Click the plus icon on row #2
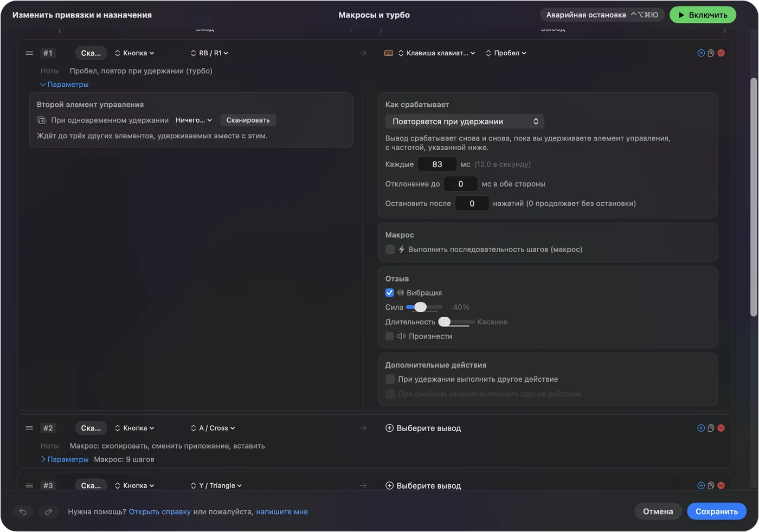The height and width of the screenshot is (532, 759). 701,428
